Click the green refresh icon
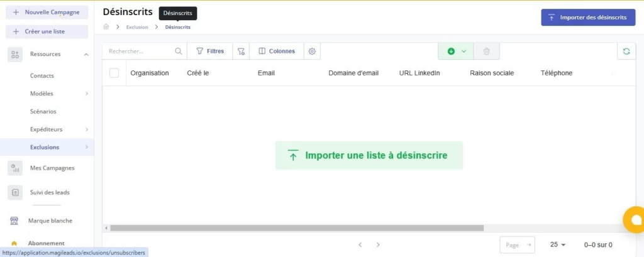 626,52
